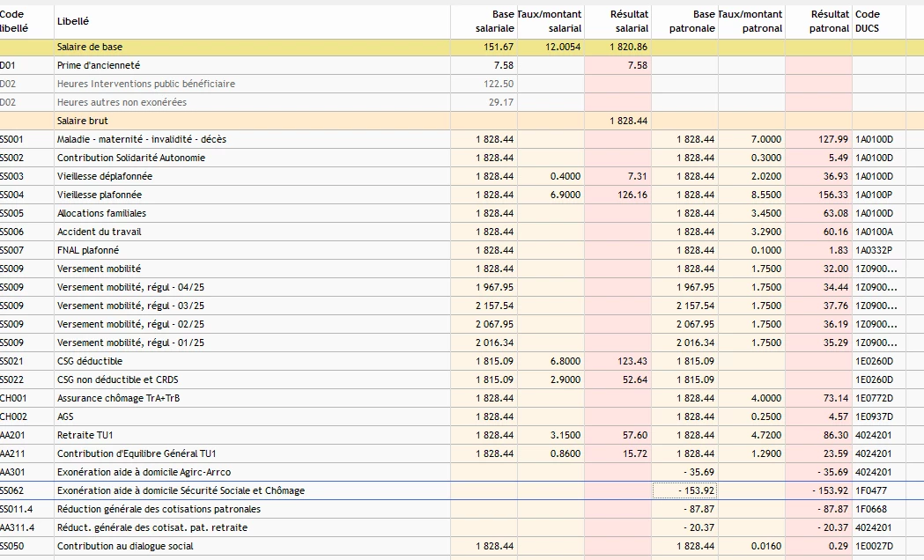
Task: Click the 12.0054 rate for Salaire de base
Action: [563, 47]
